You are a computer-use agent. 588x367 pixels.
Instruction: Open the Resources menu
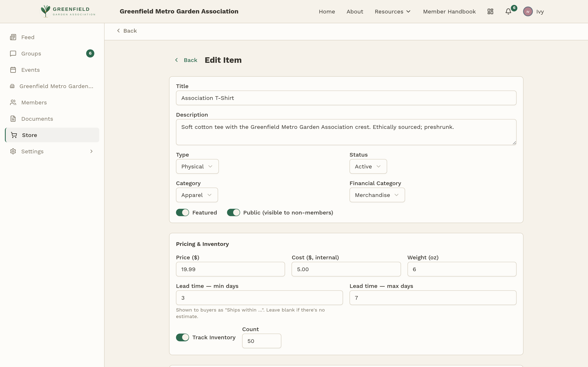(392, 11)
